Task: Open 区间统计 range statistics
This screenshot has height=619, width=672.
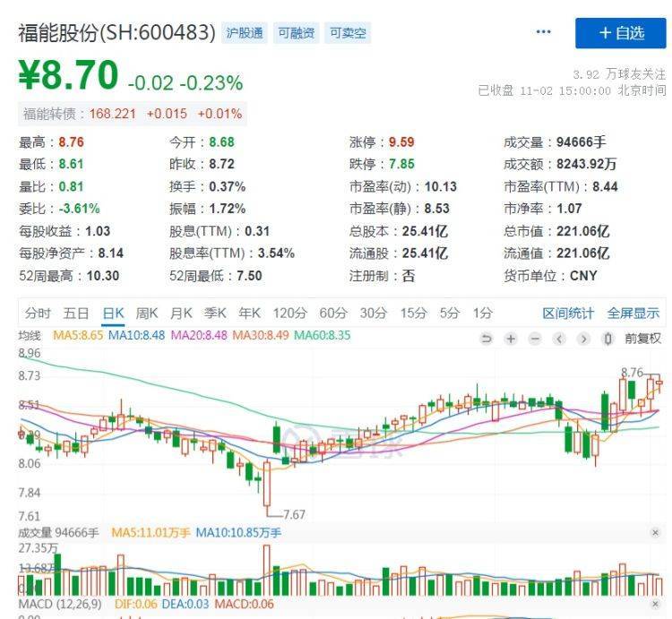Action: [x=568, y=313]
